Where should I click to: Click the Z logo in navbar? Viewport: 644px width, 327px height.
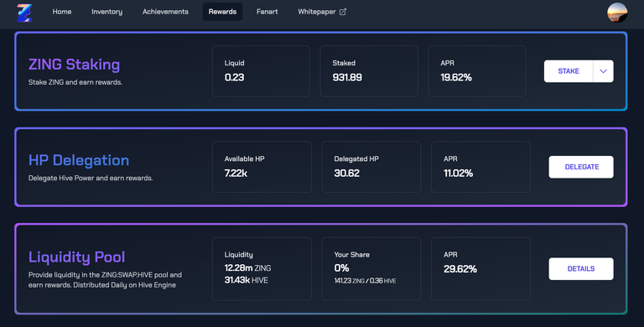[x=24, y=13]
